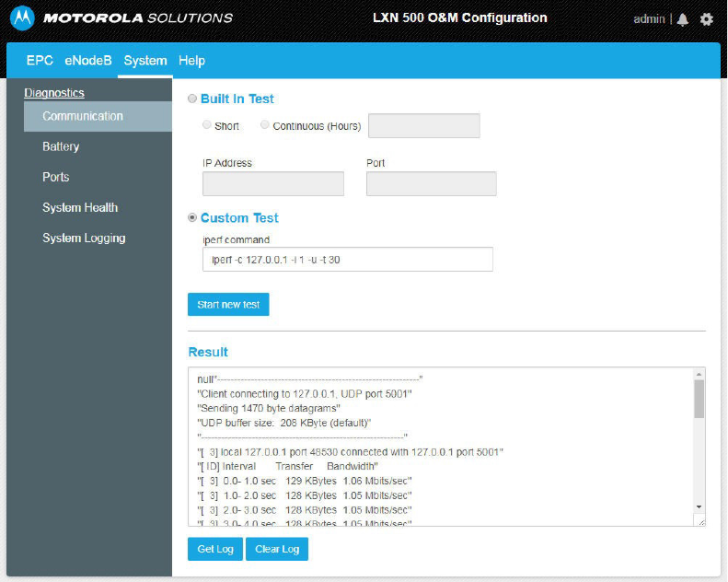Choose the Continuous (Hours) radio option

[265, 124]
